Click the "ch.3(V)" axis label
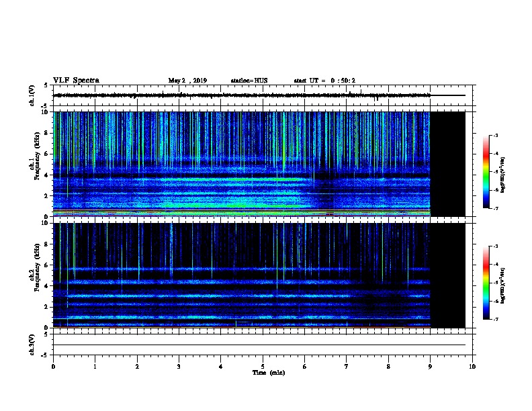The width and height of the screenshot is (532, 411). [32, 345]
